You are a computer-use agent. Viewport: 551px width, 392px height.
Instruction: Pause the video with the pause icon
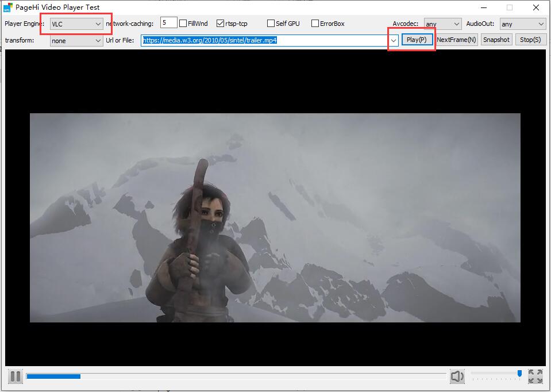[x=15, y=376]
